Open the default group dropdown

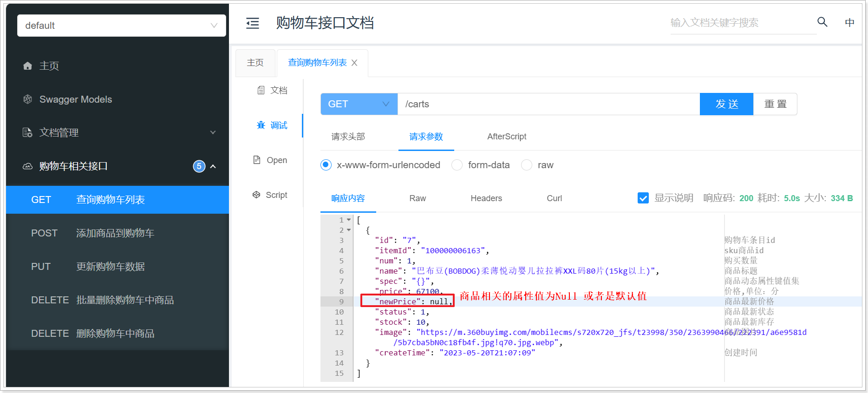122,26
